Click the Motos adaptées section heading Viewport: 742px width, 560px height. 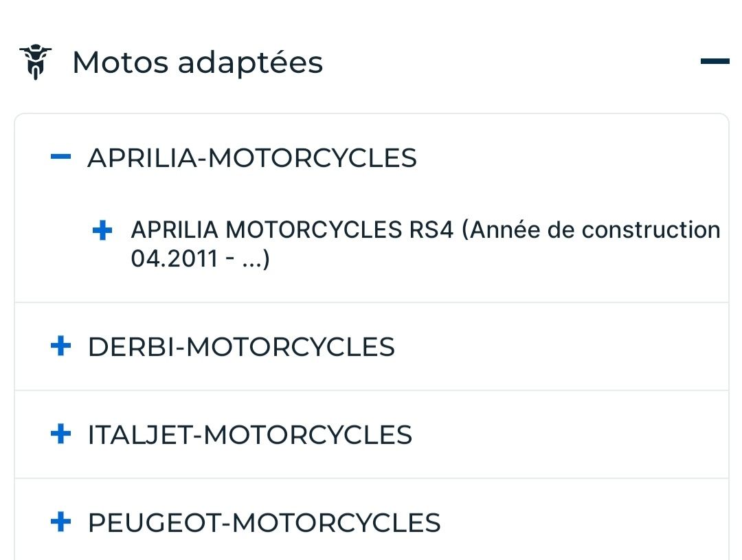(197, 63)
